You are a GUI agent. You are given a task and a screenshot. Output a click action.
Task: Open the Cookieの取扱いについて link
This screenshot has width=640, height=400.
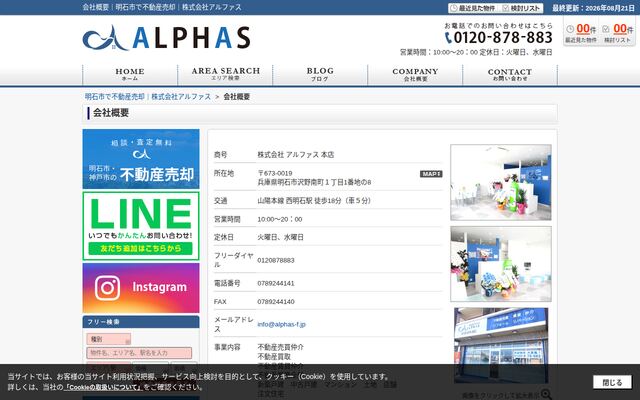click(x=103, y=387)
